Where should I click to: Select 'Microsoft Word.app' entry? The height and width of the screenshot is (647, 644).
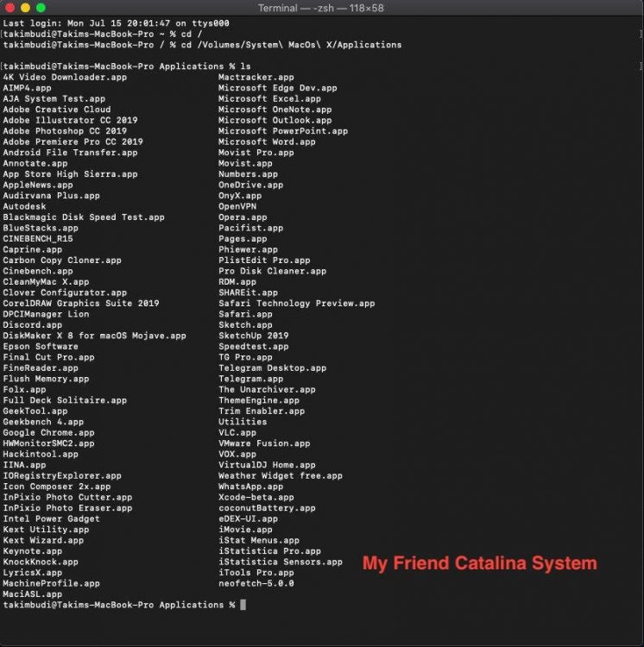click(267, 141)
